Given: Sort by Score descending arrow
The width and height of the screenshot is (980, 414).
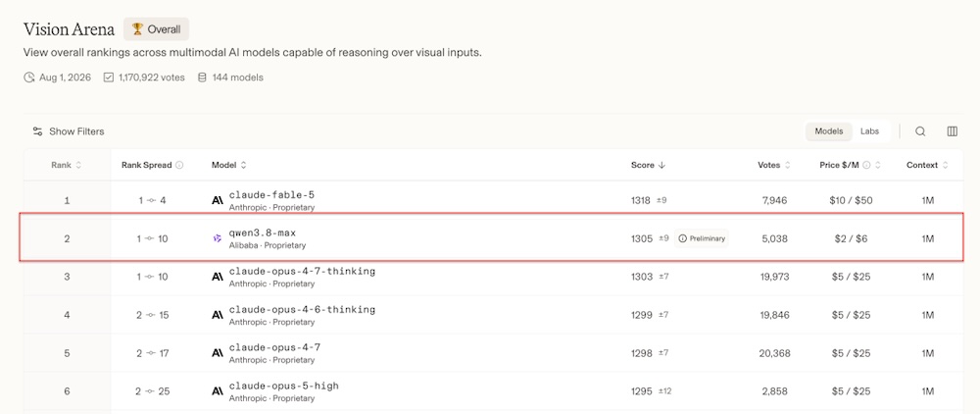Looking at the screenshot, I should (x=661, y=165).
